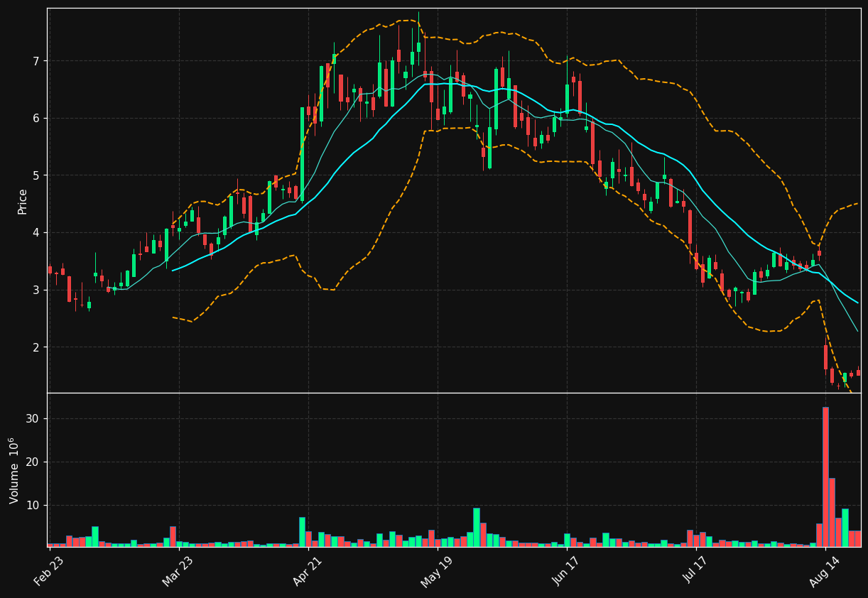Click the price axis value 6
The height and width of the screenshot is (598, 868).
click(x=36, y=118)
